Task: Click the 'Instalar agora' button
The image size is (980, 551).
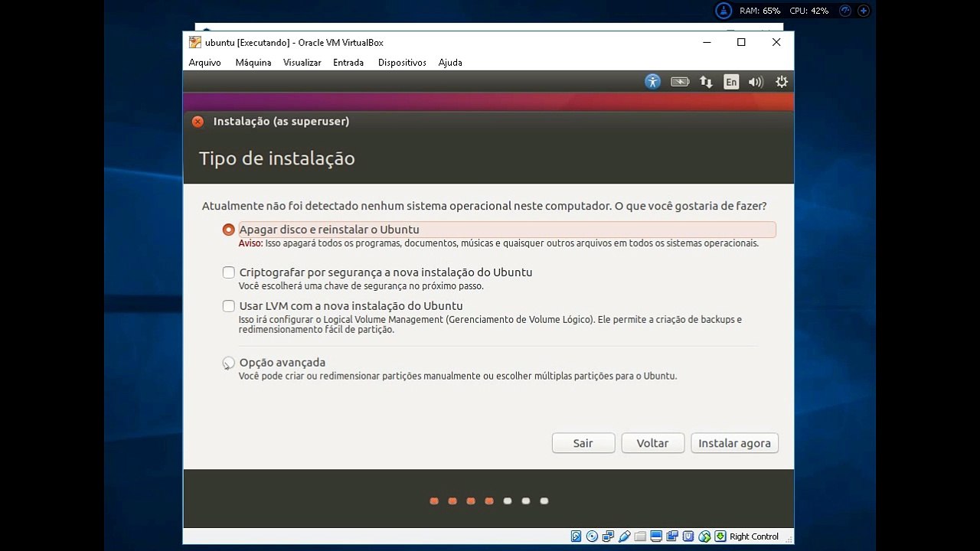Action: click(x=735, y=443)
